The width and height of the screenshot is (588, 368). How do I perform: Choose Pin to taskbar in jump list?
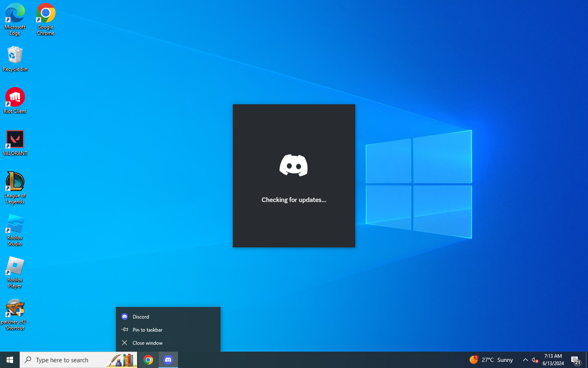168,330
